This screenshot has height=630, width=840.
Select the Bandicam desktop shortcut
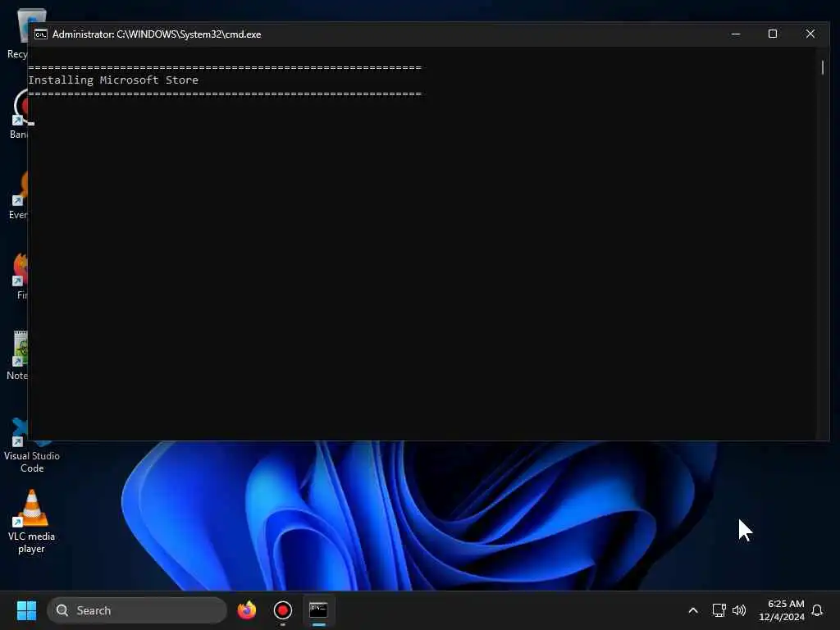click(x=19, y=115)
